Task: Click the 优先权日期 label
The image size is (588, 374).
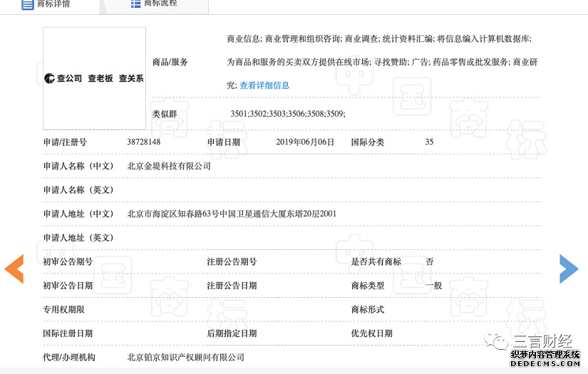Action: coord(371,333)
